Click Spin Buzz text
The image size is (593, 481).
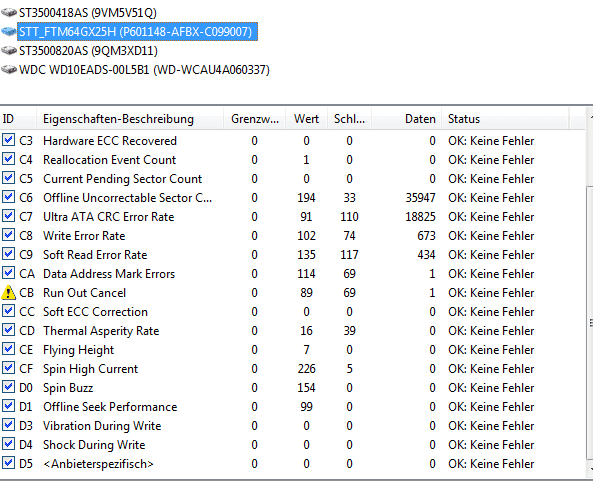tap(68, 388)
